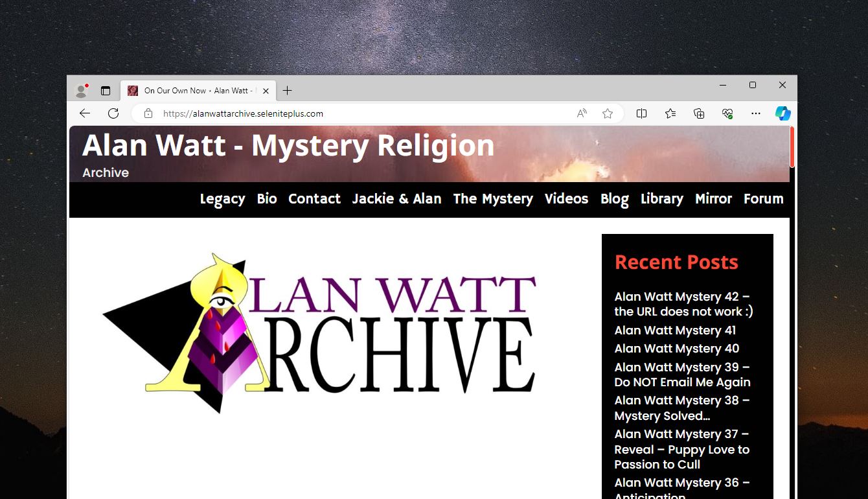This screenshot has width=868, height=499.
Task: Open the Blog menu item
Action: pyautogui.click(x=615, y=199)
